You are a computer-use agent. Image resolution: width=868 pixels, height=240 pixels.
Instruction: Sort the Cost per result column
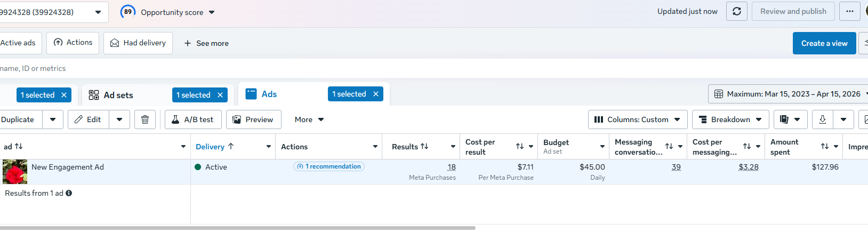point(519,147)
